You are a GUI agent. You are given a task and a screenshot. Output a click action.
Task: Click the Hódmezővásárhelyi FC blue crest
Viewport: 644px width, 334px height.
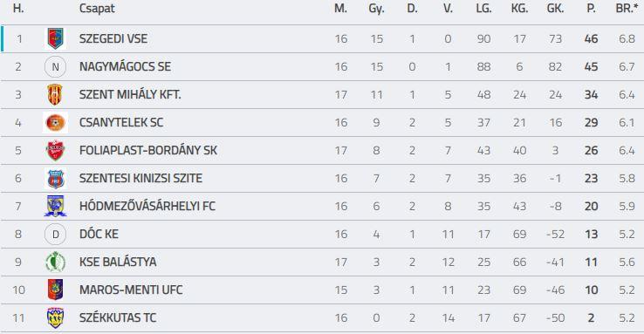[56, 206]
